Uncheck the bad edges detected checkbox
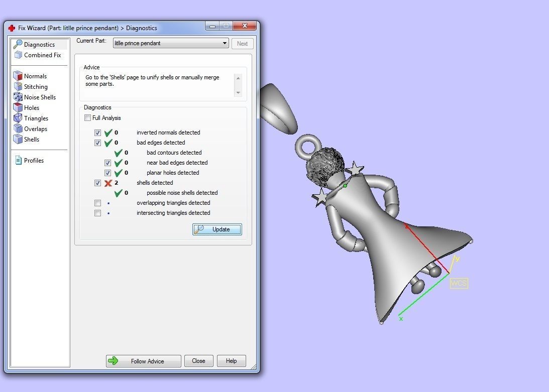Image resolution: width=549 pixels, height=392 pixels. click(97, 143)
